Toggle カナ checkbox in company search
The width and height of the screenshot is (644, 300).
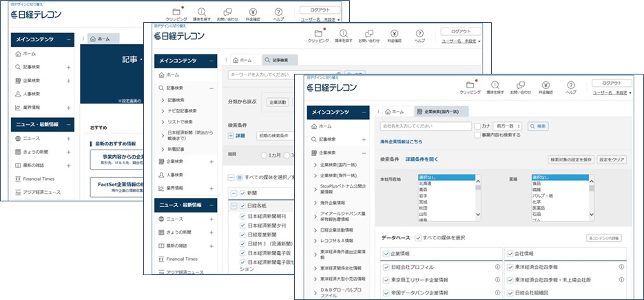pyautogui.click(x=477, y=126)
